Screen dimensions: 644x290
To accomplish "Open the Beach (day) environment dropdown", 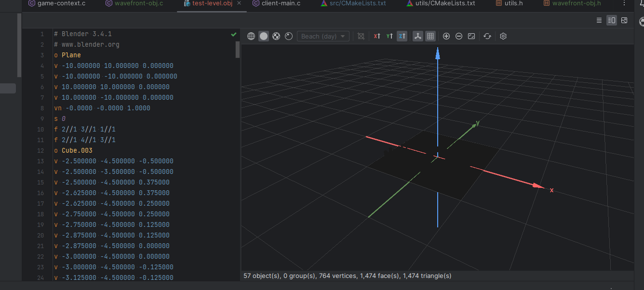I will 323,36.
